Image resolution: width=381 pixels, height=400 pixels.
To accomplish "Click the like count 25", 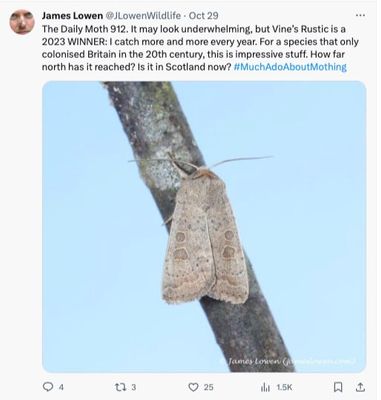I will [x=208, y=387].
